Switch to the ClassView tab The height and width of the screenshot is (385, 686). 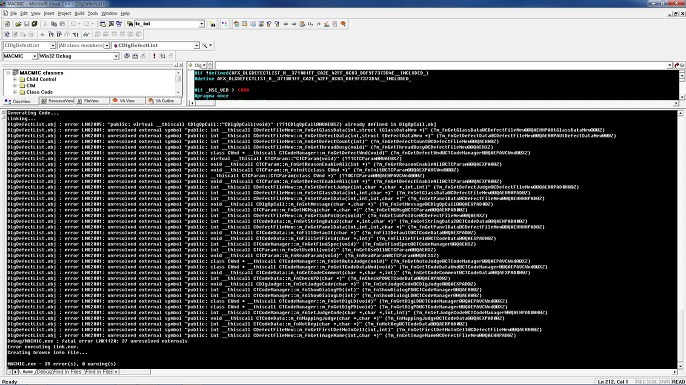pos(18,101)
